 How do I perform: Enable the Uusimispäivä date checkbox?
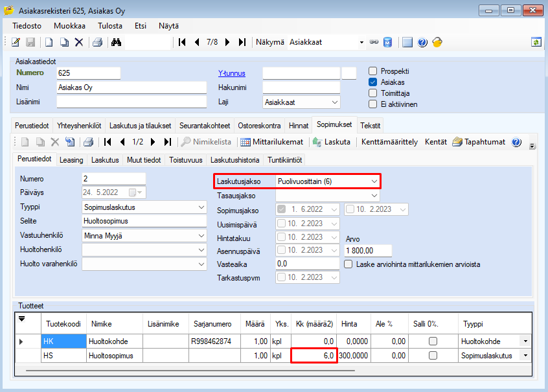pos(281,223)
